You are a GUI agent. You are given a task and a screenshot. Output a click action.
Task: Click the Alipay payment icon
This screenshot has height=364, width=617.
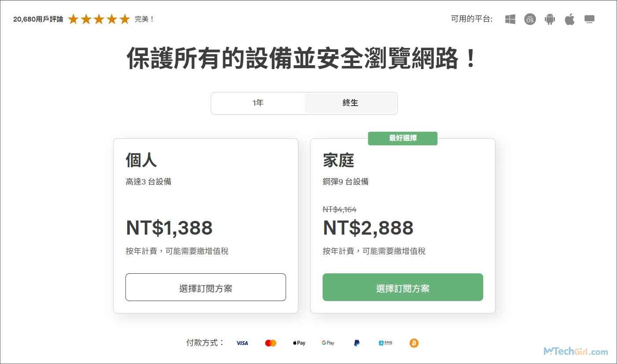click(386, 343)
